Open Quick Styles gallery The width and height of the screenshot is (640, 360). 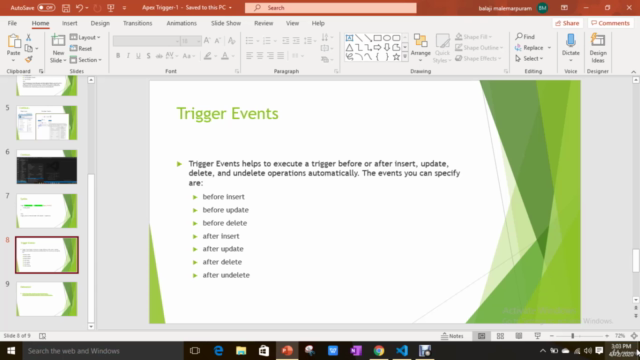click(x=442, y=48)
